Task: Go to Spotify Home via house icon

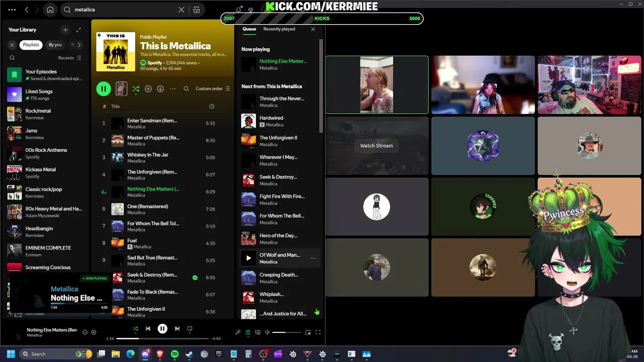Action: (50, 10)
